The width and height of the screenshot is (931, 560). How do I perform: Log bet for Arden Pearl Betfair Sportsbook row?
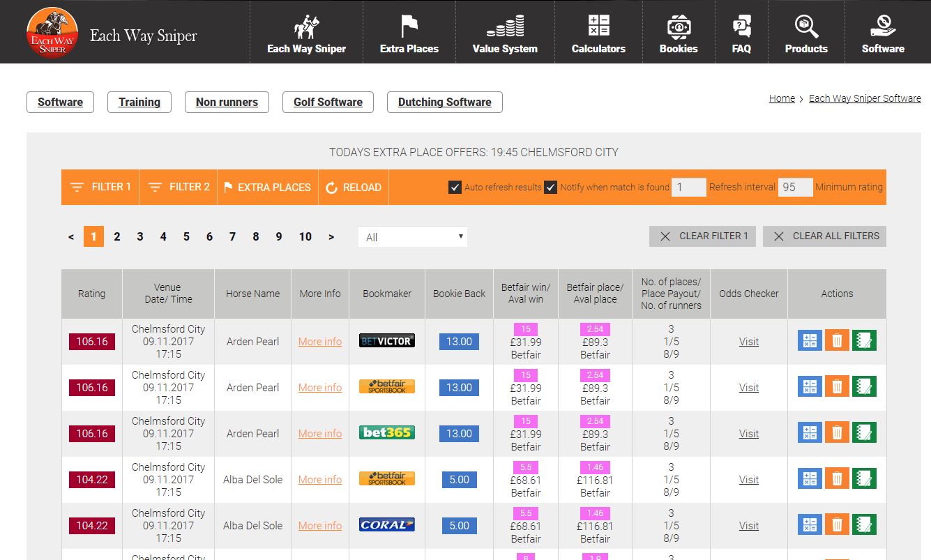click(864, 386)
